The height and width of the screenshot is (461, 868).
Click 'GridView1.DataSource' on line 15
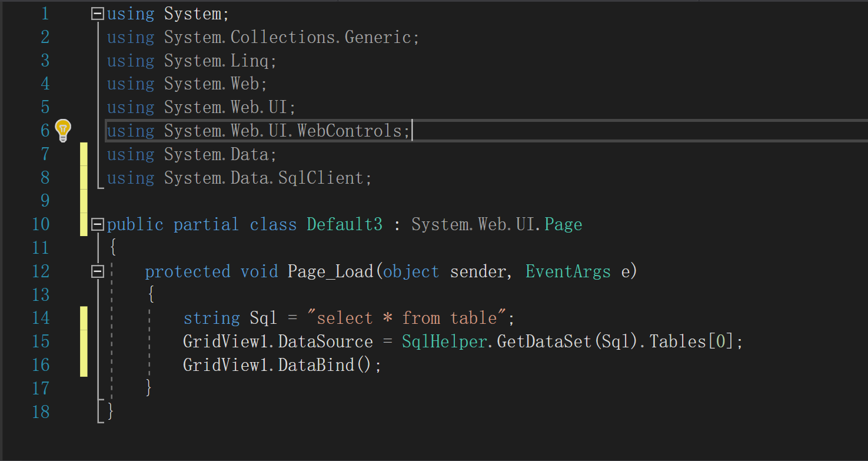[278, 341]
